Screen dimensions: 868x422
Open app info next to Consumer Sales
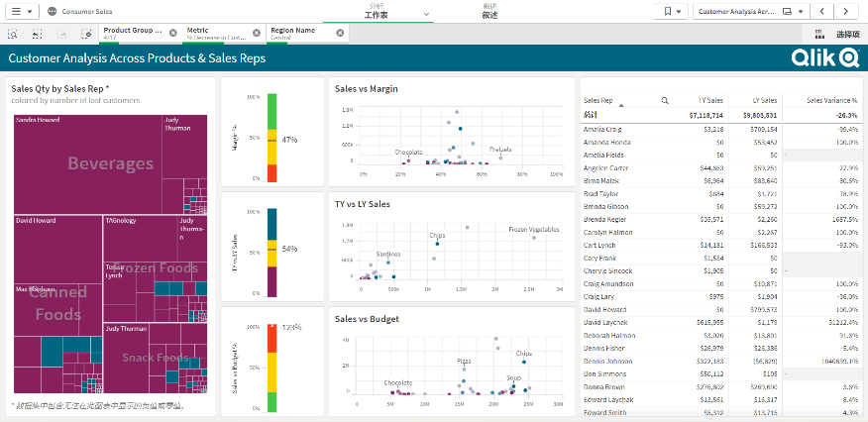(53, 11)
